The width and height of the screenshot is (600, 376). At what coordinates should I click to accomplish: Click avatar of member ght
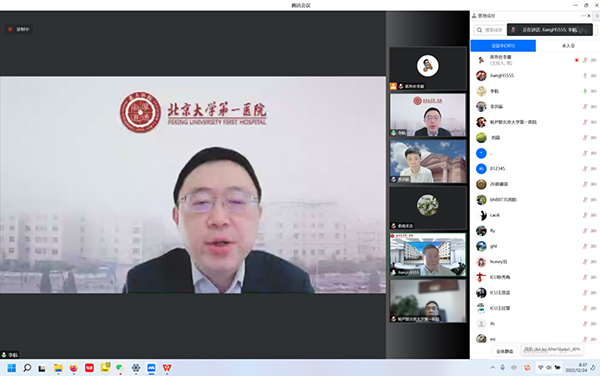point(481,246)
